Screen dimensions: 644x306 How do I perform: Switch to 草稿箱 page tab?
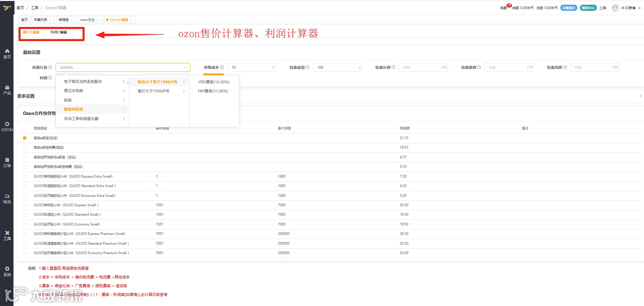click(64, 20)
